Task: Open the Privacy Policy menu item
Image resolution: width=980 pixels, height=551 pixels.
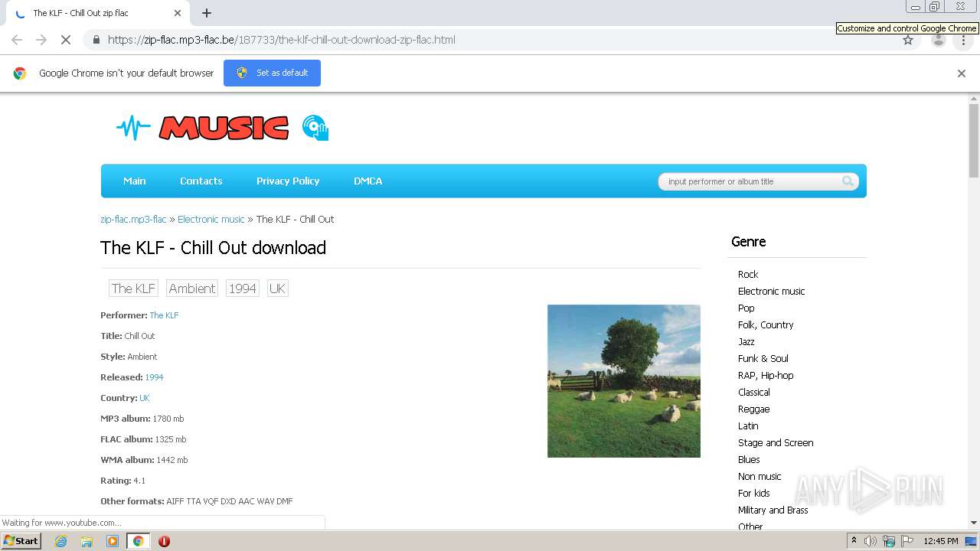Action: coord(288,181)
